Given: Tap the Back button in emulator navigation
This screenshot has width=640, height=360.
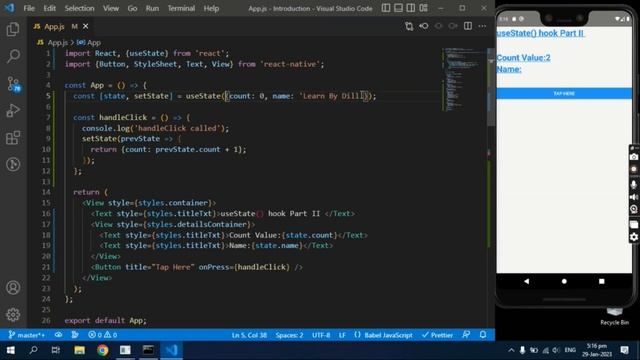Looking at the screenshot, I should coord(527,281).
